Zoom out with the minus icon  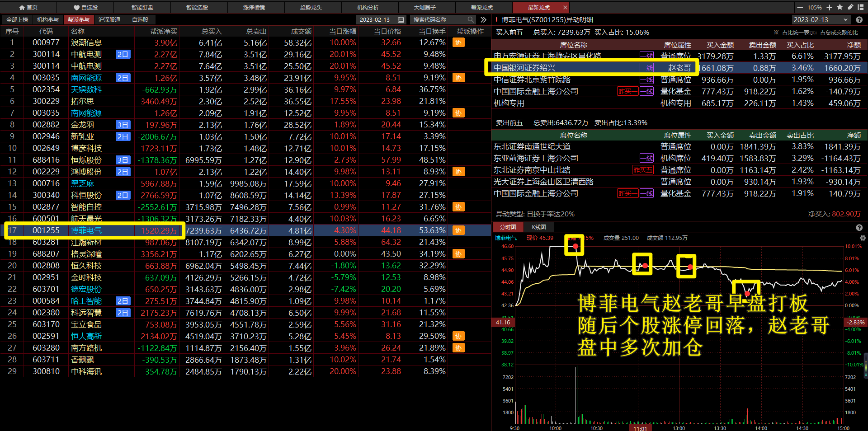coord(800,8)
